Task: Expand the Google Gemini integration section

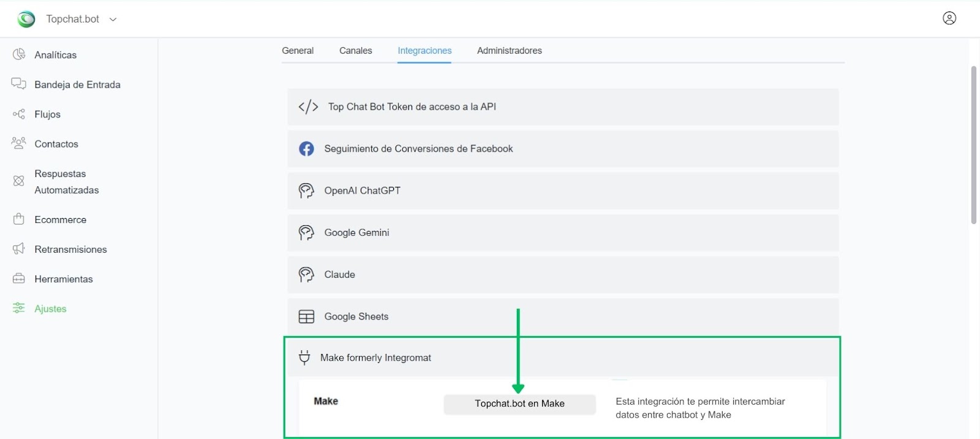Action: (x=563, y=233)
